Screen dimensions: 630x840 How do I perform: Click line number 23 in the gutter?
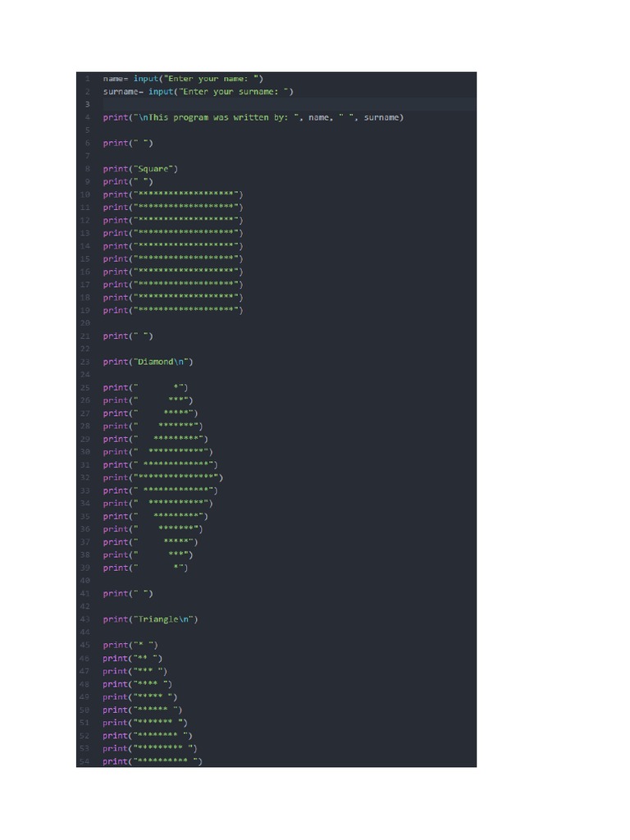click(x=85, y=362)
